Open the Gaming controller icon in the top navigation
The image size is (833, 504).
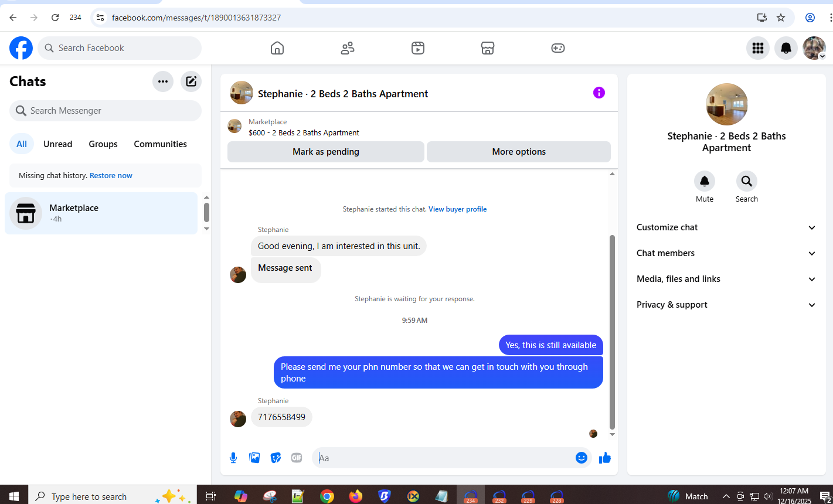(x=558, y=48)
